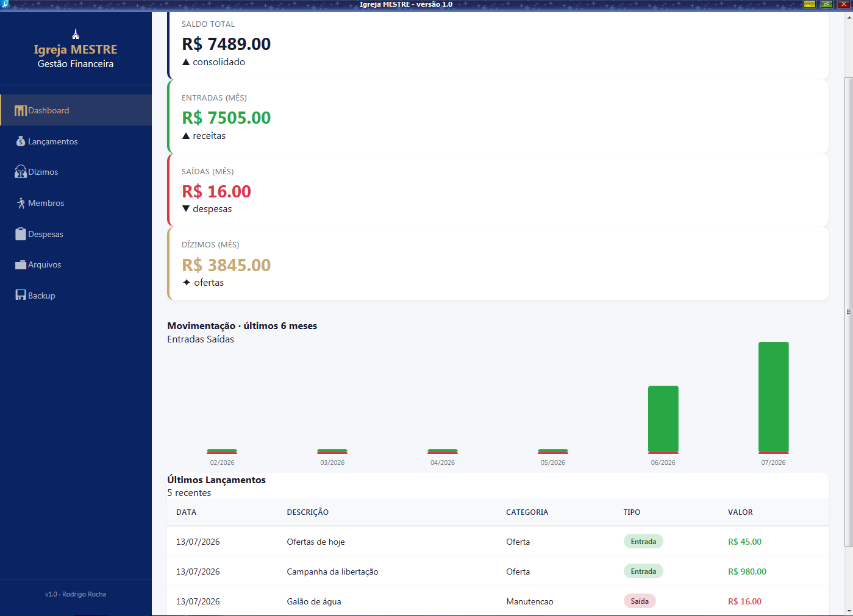
Task: Click the R$ 980.00 value
Action: [x=747, y=572]
